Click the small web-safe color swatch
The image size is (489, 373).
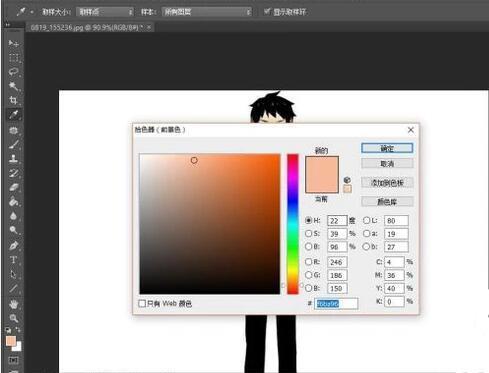click(347, 189)
